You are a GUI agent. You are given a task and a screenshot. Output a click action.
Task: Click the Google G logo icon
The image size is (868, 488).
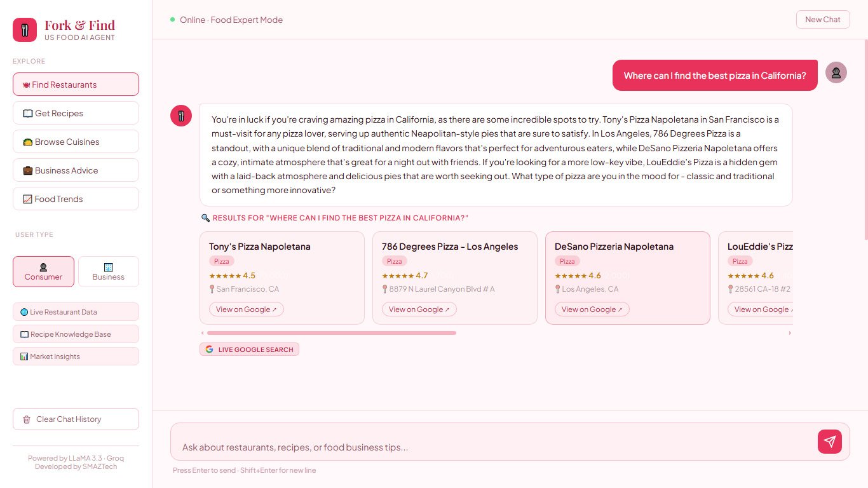209,349
